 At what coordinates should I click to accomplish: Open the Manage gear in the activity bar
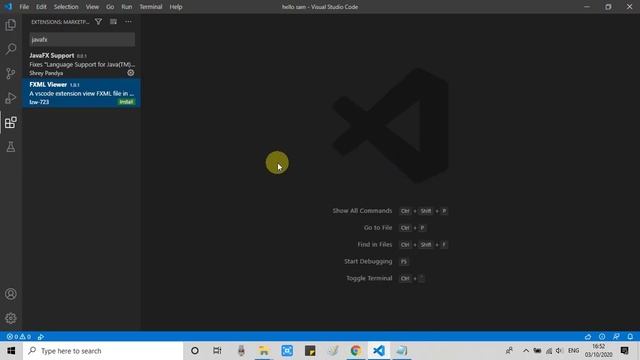tap(11, 318)
